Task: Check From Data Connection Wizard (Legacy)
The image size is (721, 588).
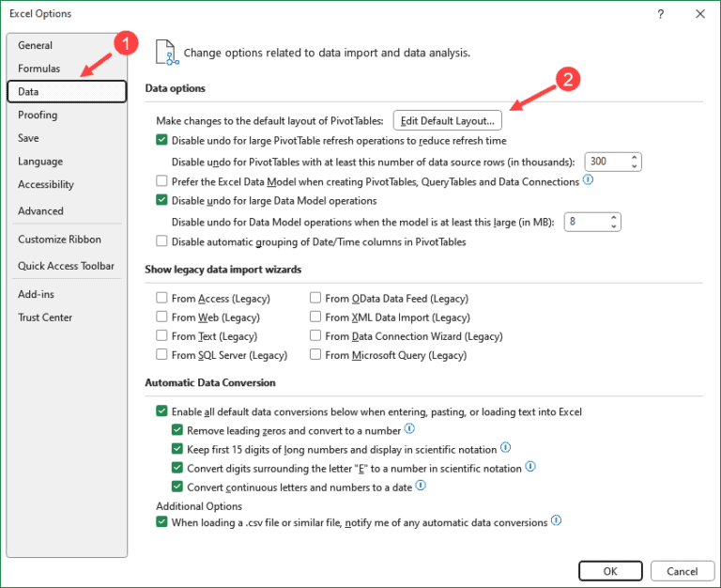Action: tap(315, 336)
